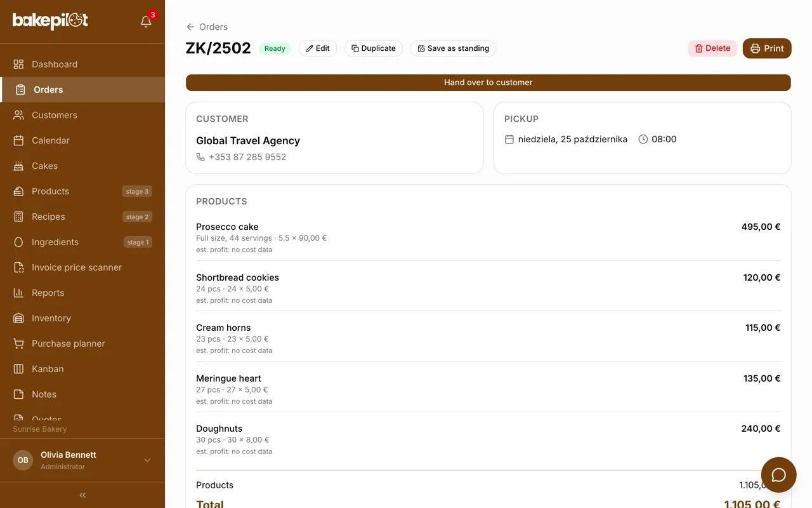Click the pickup date niedziela, 25 października
Viewport: 812px width, 508px height.
coord(573,139)
